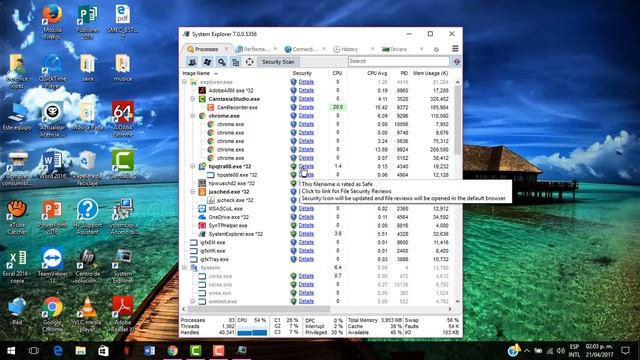Click the security shield icon for AdobeARM.exe
Viewport: 640px width, 360px height.
tap(293, 90)
